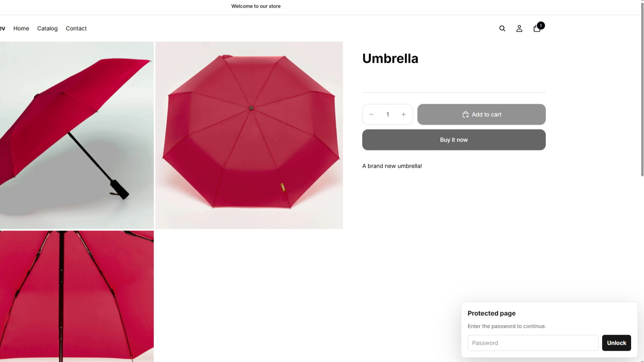This screenshot has width=644, height=362.
Task: Click the cart icon inside Add to cart
Action: pos(466,115)
